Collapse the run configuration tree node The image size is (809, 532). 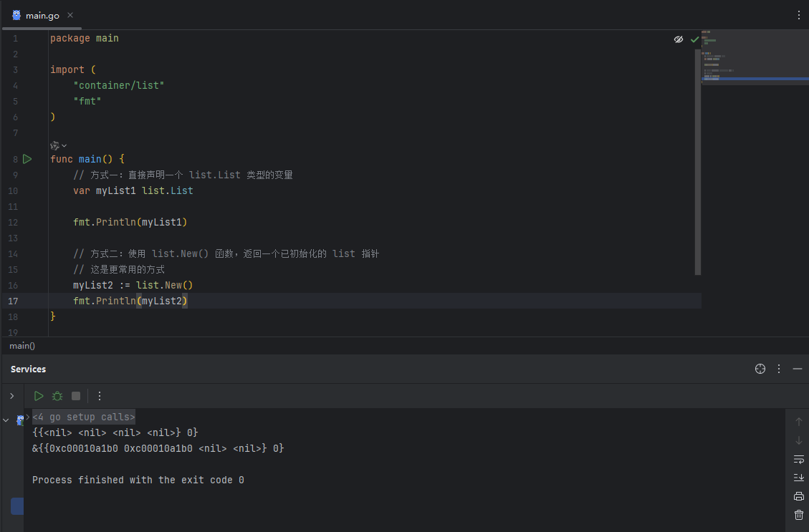[6, 420]
